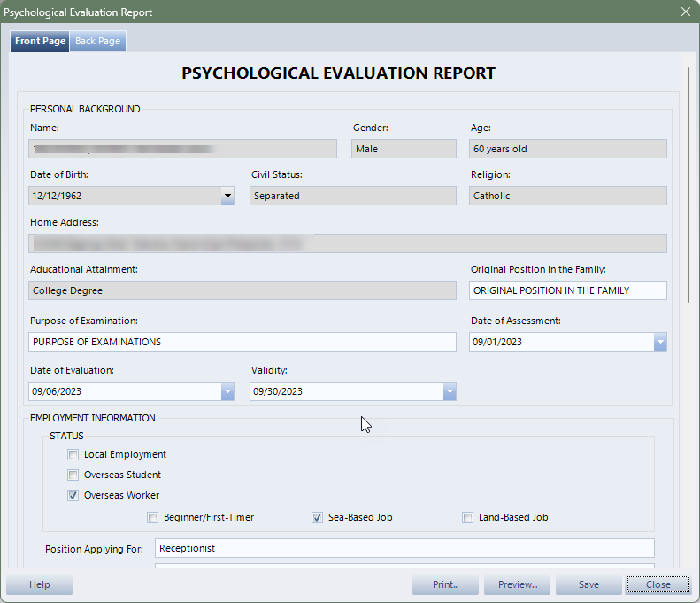Viewport: 700px width, 603px height.
Task: Expand the Validity date dropdown
Action: pos(450,391)
